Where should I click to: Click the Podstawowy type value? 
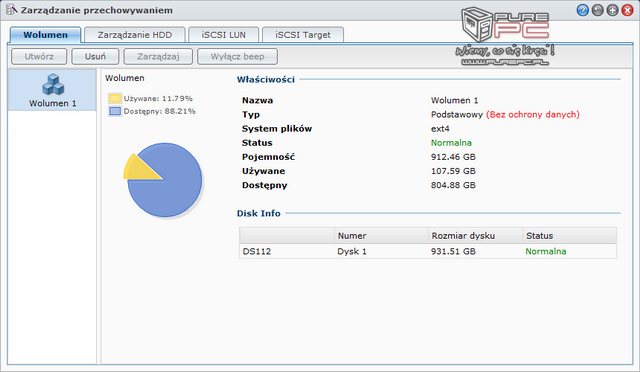pyautogui.click(x=457, y=114)
